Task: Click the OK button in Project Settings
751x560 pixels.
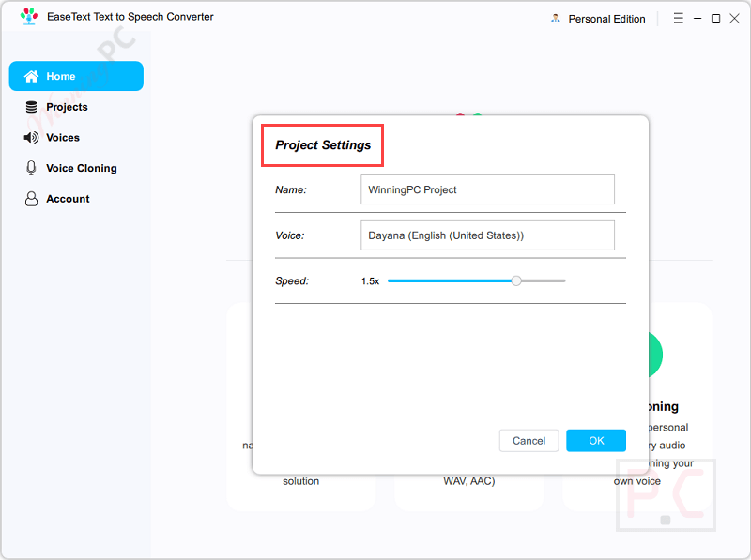Action: (x=596, y=440)
